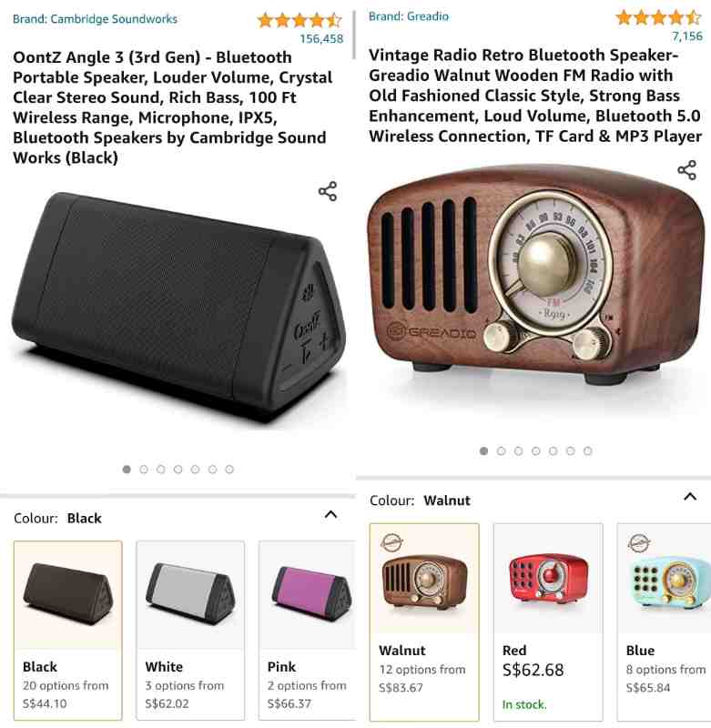Choose the Blue Greadio radio colour

tap(664, 622)
